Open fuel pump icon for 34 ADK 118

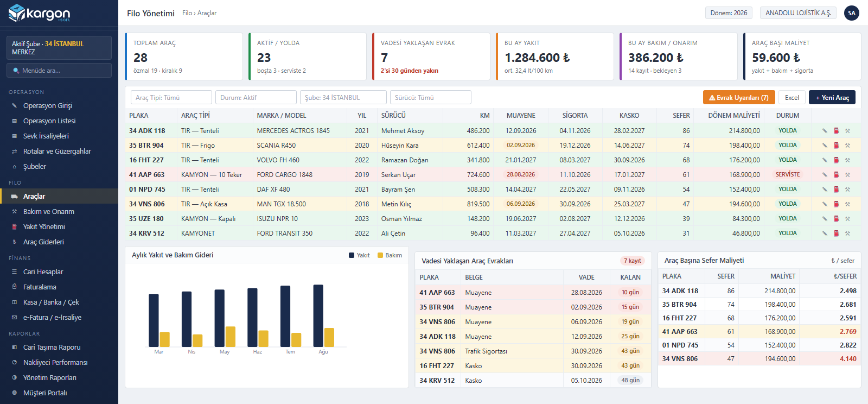tap(837, 131)
